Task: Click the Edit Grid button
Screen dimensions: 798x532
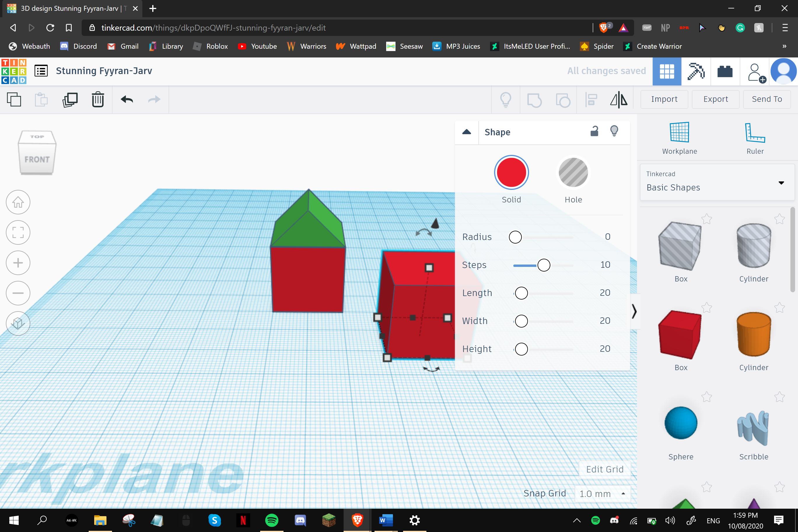Action: click(x=604, y=469)
